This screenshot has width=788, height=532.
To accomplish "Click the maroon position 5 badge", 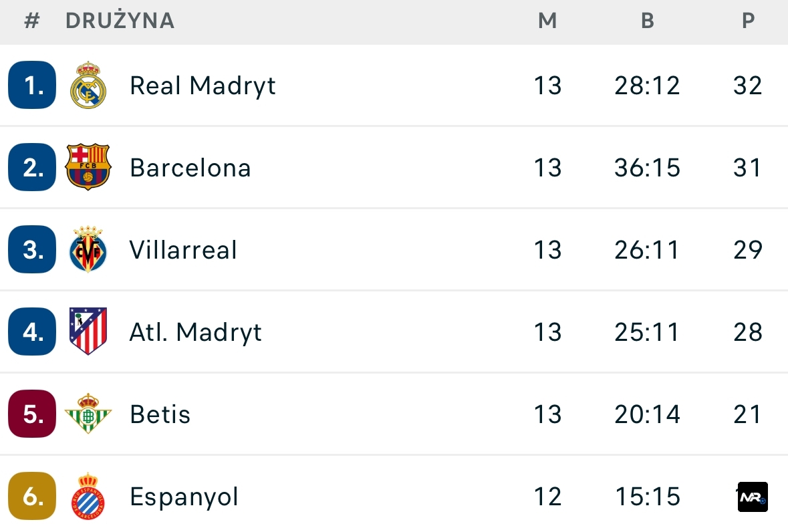I will click(x=32, y=414).
